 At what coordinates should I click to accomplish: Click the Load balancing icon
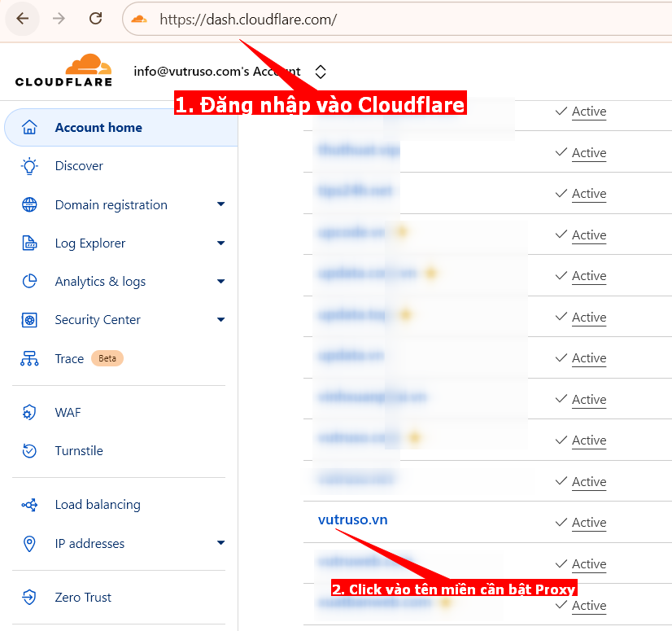pyautogui.click(x=29, y=505)
